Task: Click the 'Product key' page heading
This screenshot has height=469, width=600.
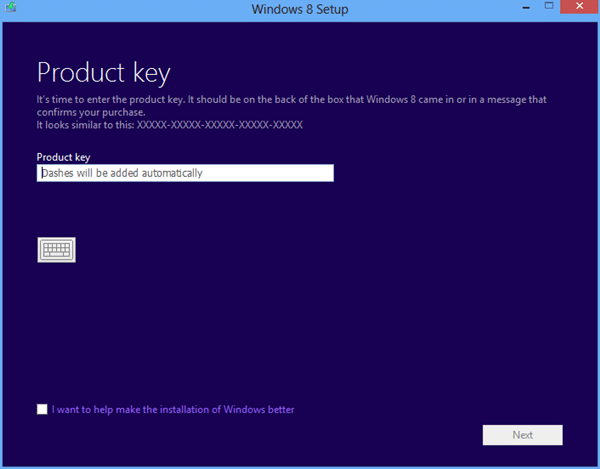Action: point(103,73)
